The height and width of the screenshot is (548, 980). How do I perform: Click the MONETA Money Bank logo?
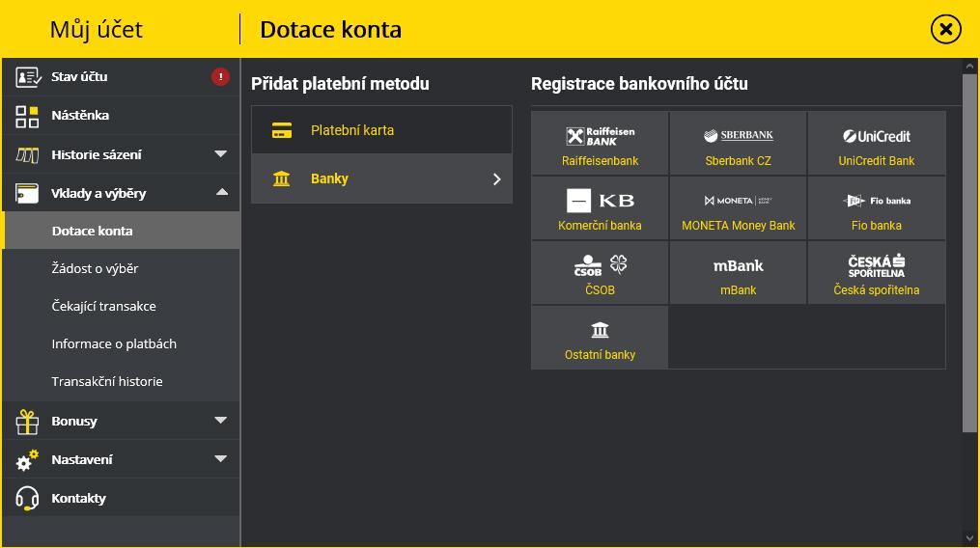[x=738, y=201]
